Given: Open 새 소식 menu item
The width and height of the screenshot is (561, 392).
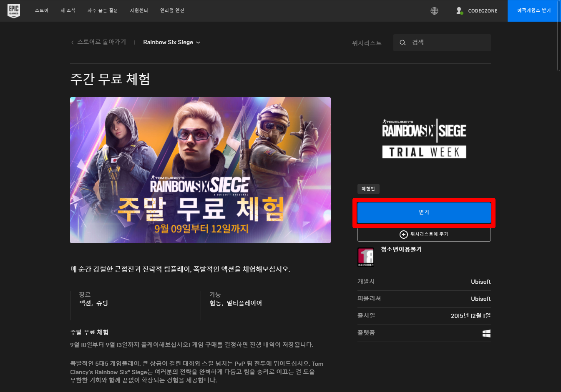Looking at the screenshot, I should pyautogui.click(x=68, y=11).
